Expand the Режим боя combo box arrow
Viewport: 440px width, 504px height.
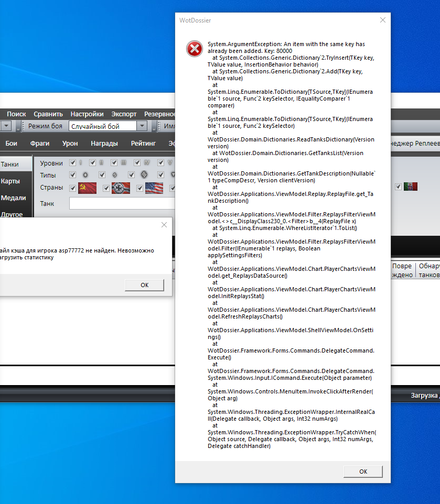click(x=142, y=126)
